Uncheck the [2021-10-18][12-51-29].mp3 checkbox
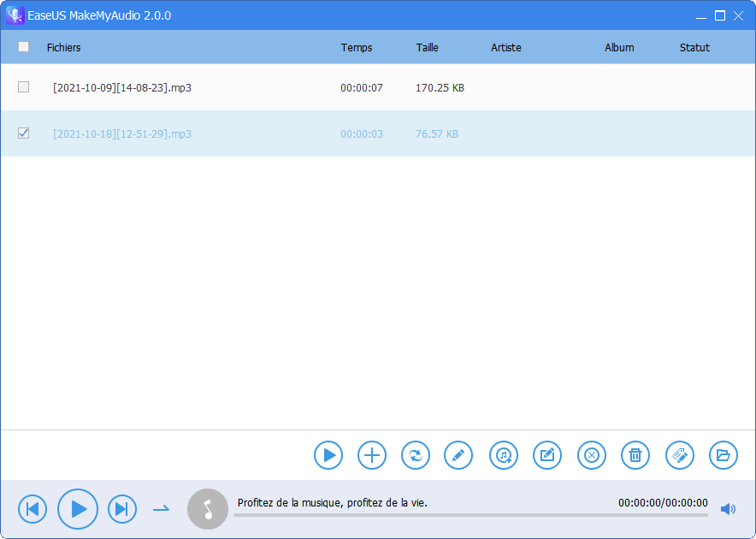 coord(23,133)
